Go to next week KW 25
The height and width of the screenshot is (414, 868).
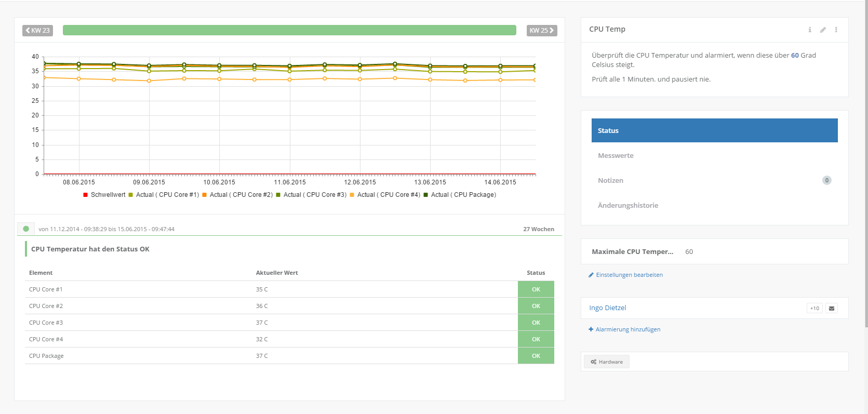(541, 31)
